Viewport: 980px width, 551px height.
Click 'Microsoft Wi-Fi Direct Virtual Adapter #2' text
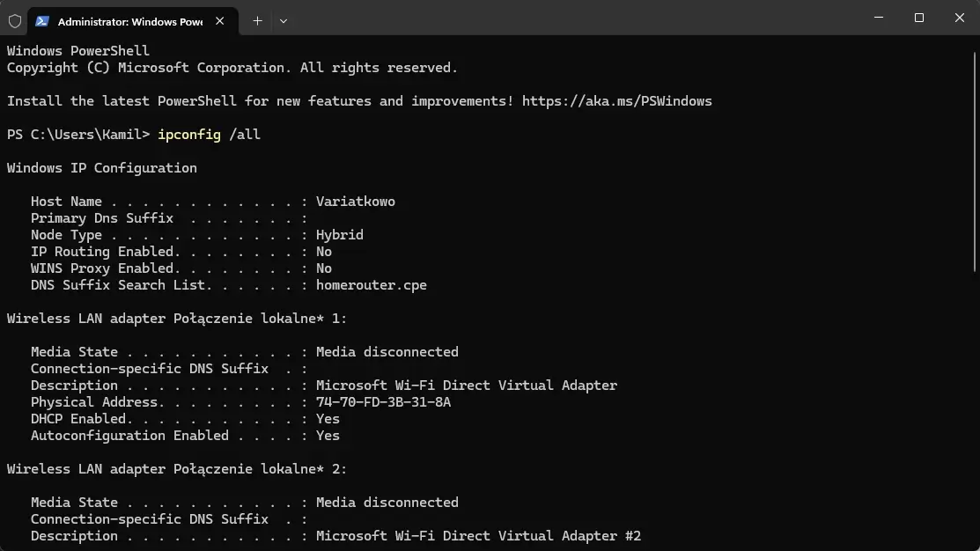click(x=478, y=536)
